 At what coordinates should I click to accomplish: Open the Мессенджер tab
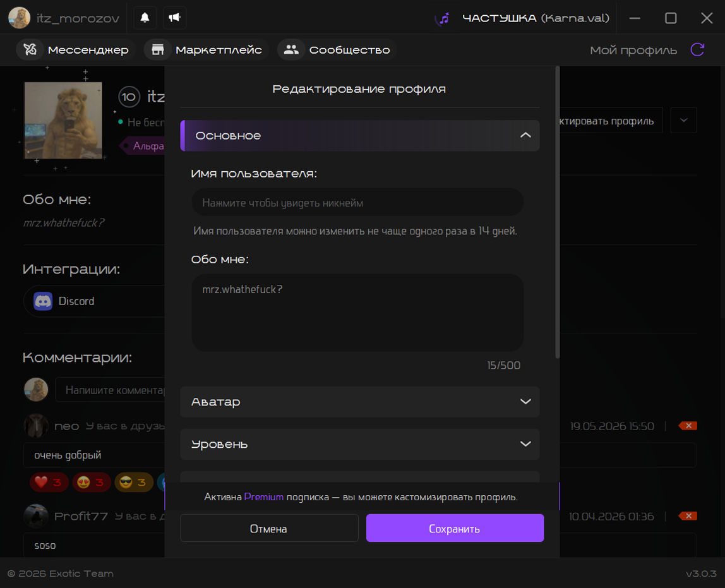click(x=76, y=49)
